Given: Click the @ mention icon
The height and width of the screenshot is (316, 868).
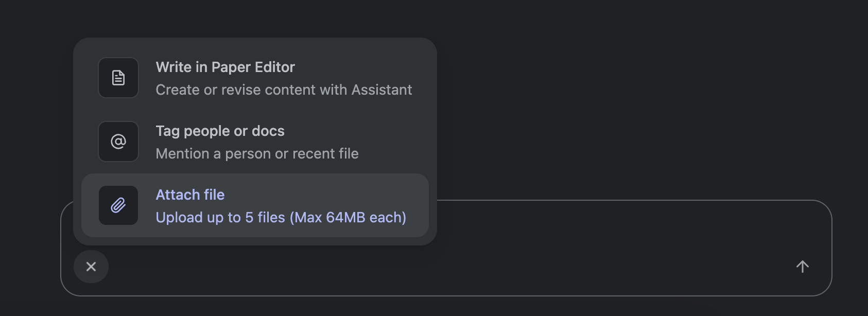Looking at the screenshot, I should [x=118, y=142].
